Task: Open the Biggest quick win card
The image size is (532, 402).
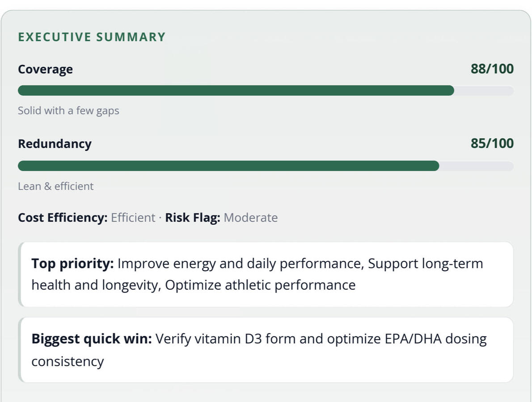Action: [266, 350]
